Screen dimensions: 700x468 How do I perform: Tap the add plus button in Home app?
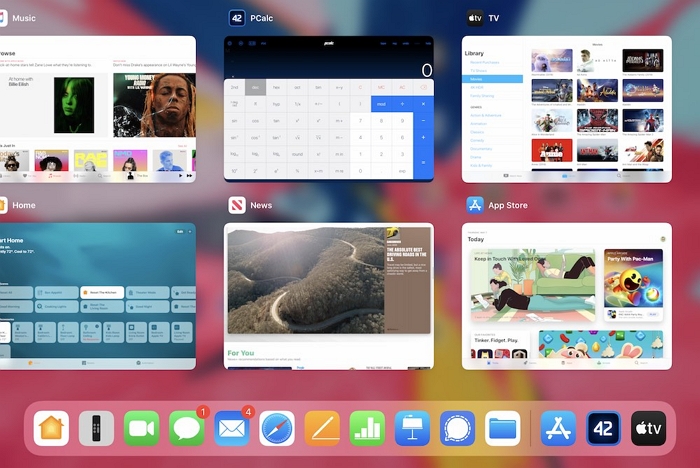190,232
